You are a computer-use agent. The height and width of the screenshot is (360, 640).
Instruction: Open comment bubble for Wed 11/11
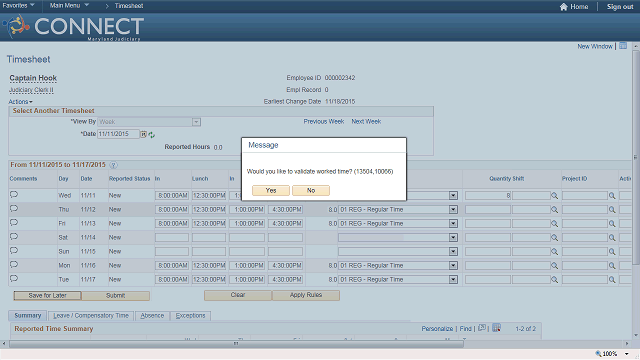click(14, 194)
